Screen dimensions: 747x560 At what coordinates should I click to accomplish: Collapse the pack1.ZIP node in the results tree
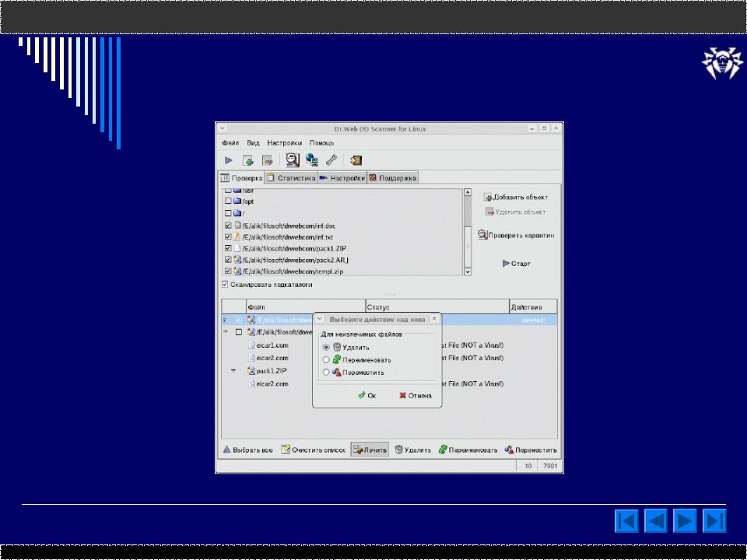click(233, 370)
